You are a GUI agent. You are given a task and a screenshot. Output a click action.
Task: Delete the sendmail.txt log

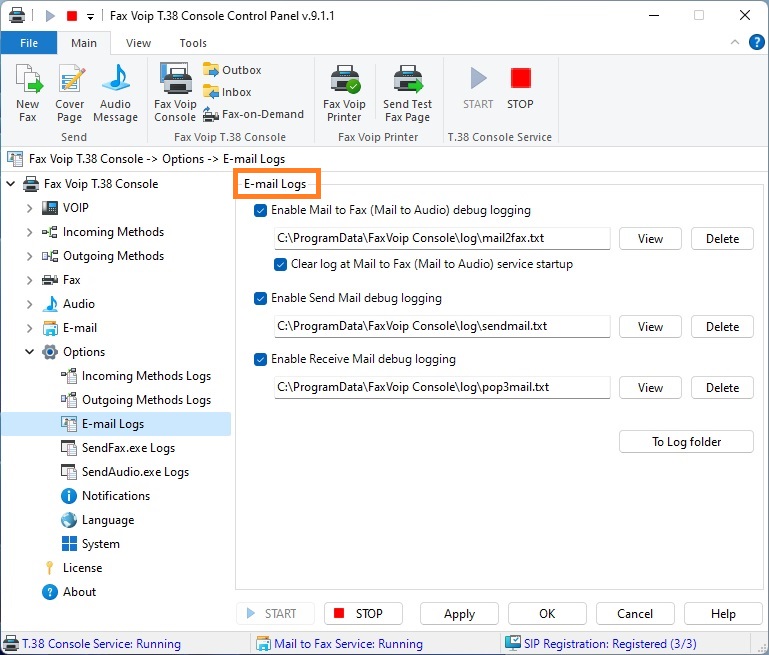(722, 327)
